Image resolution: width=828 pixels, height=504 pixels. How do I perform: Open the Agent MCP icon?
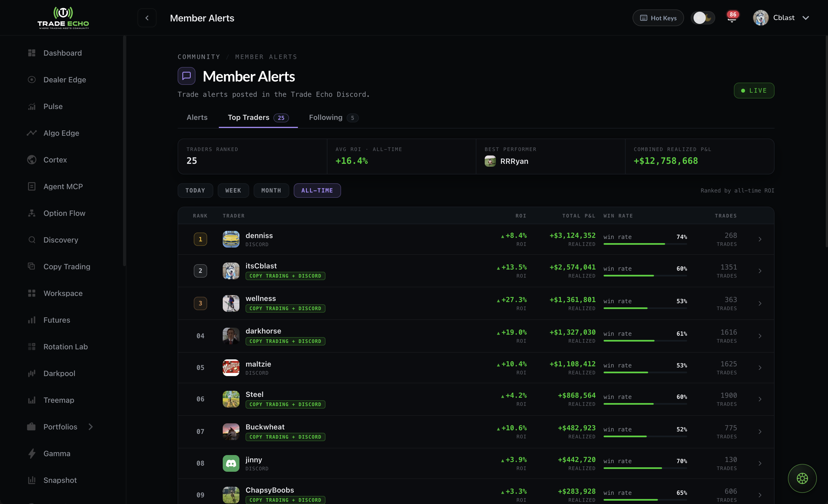31,186
